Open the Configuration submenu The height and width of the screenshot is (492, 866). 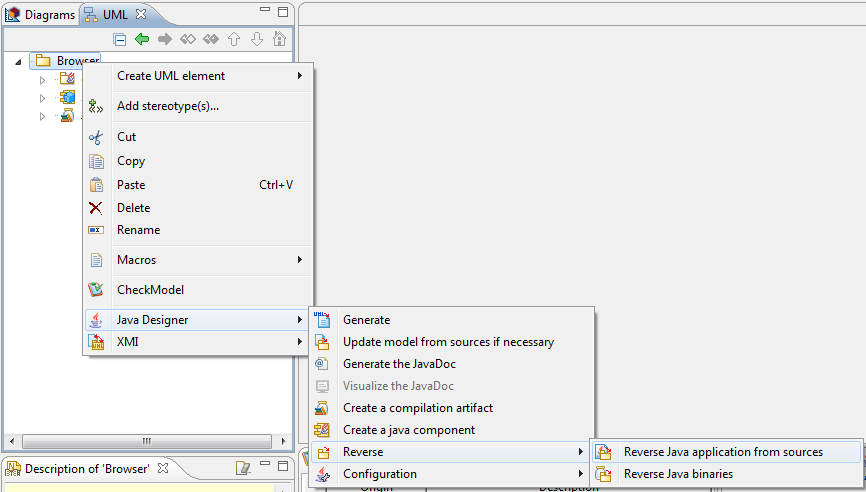tap(452, 474)
